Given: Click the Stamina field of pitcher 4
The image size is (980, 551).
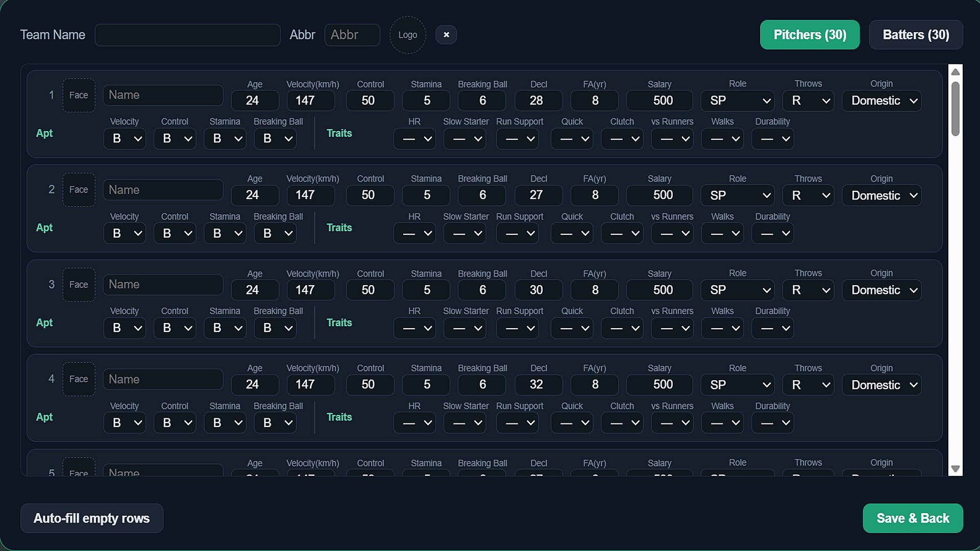Looking at the screenshot, I should click(x=426, y=385).
